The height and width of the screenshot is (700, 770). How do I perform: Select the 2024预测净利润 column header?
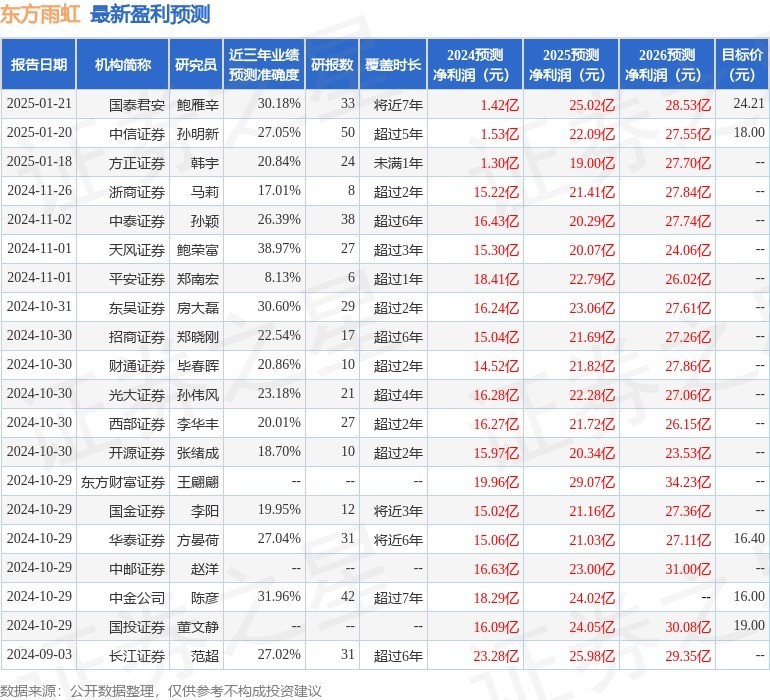point(475,65)
